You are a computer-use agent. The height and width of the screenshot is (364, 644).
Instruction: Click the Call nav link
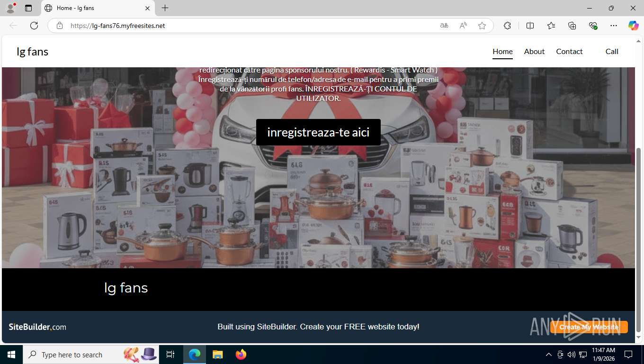(x=612, y=51)
